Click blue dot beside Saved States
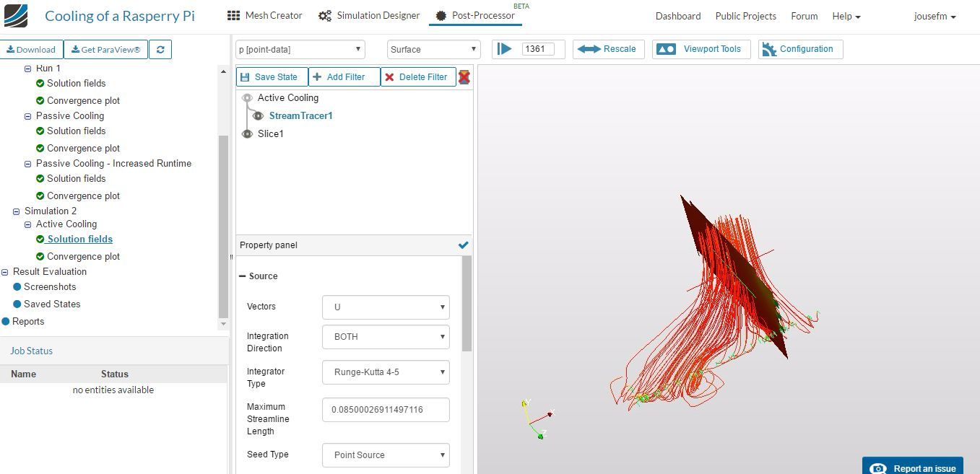 pyautogui.click(x=17, y=304)
